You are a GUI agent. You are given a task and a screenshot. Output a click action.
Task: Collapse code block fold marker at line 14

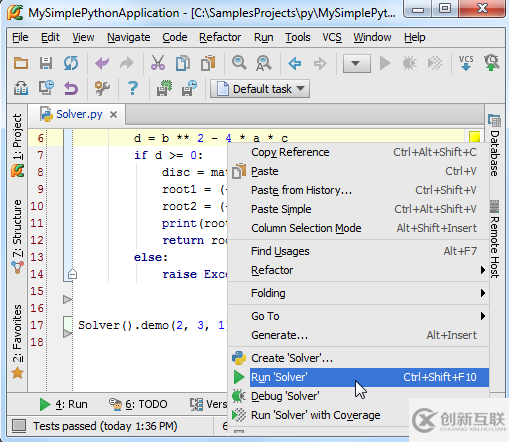[72, 274]
